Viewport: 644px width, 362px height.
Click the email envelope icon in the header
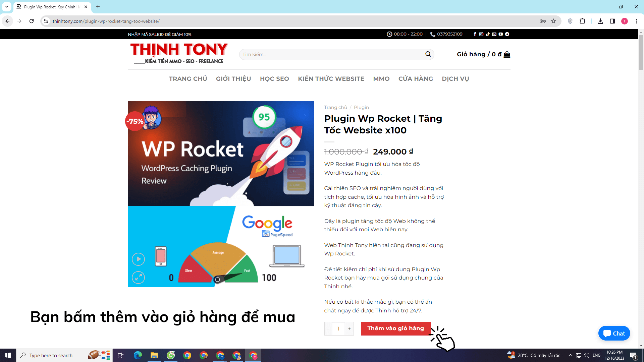494,34
